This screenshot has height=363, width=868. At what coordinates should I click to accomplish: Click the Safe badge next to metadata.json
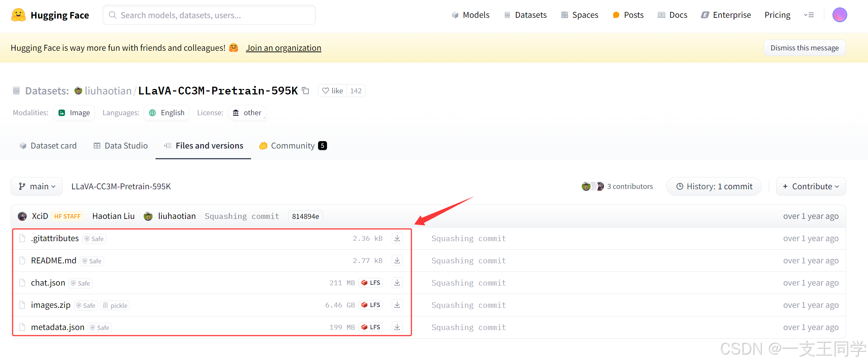coord(100,328)
